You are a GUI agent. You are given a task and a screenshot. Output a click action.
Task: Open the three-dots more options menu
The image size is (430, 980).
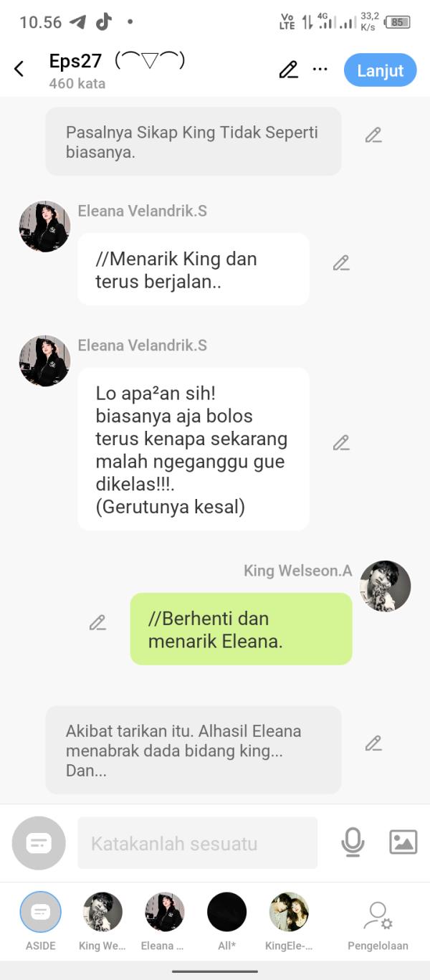(x=320, y=70)
